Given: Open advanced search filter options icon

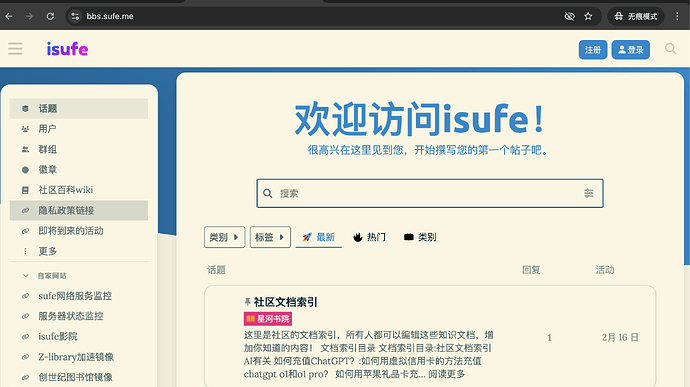Looking at the screenshot, I should pyautogui.click(x=588, y=193).
